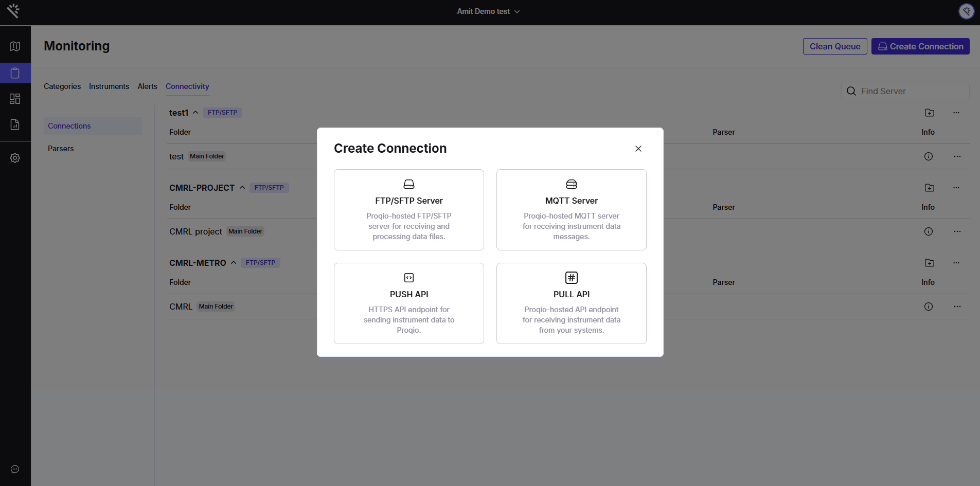
Task: Click the 'Create Connection' dialog title
Action: (x=390, y=148)
